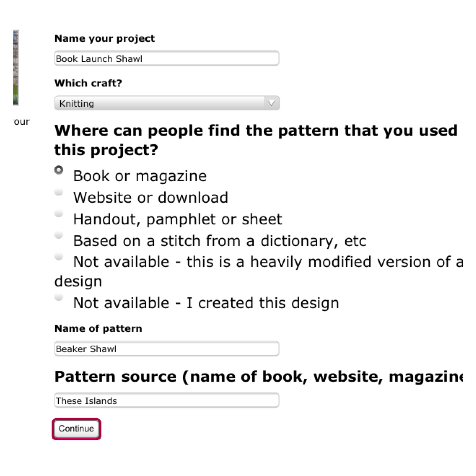Select 'Handout, pamphlet or sheet' radio button
Image resolution: width=476 pixels, height=476 pixels.
pos(59,213)
